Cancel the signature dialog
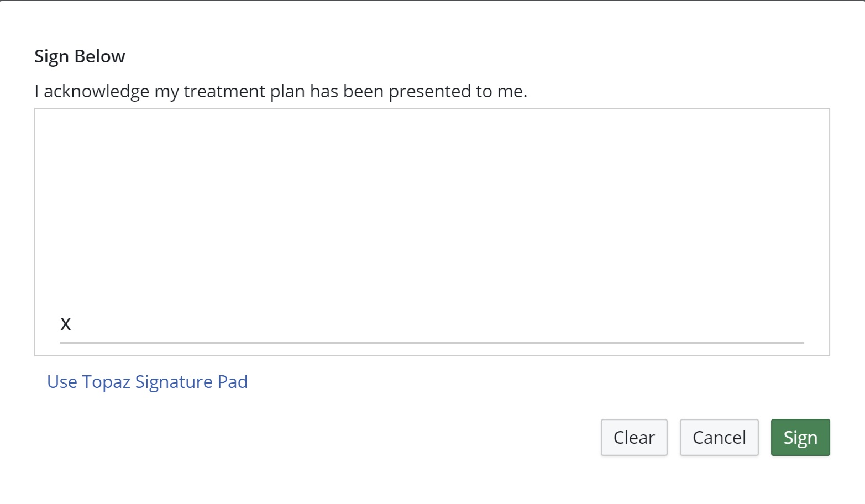The image size is (865, 504). point(719,437)
